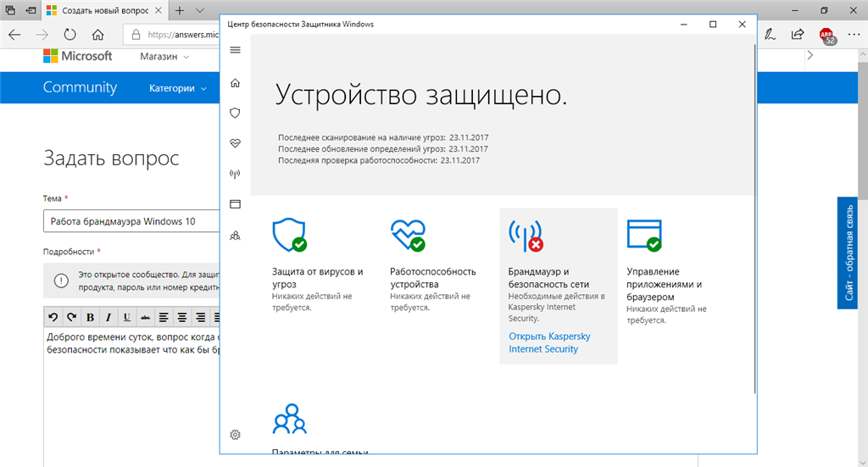Expand the Магазин dropdown menu
This screenshot has width=868, height=467.
tap(164, 57)
